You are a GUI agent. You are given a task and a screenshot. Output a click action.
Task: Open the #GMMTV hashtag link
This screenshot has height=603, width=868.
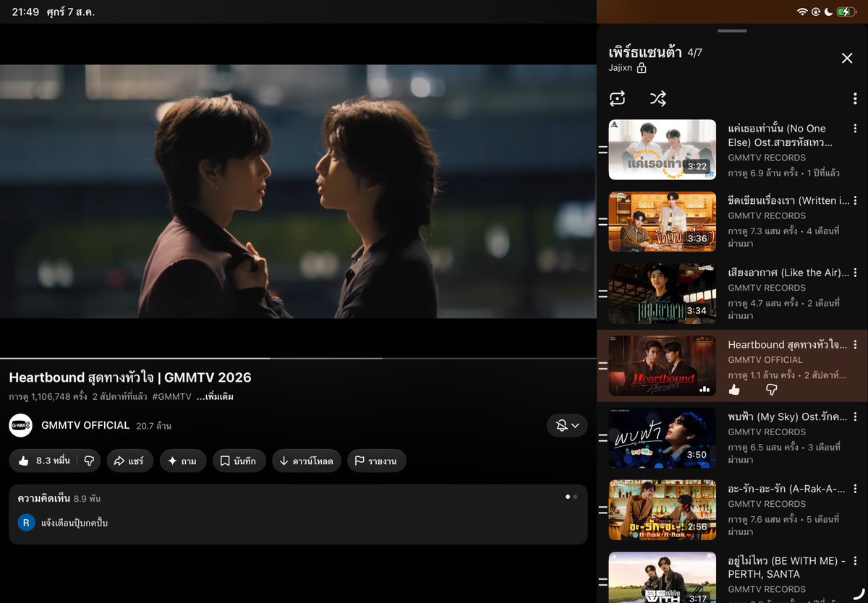(x=171, y=397)
